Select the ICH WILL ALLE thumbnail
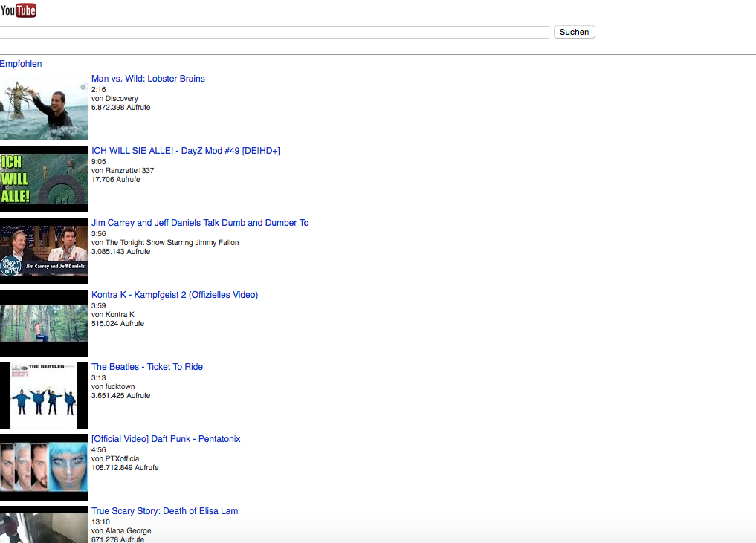Viewport: 756px width, 543px height. coord(44,179)
